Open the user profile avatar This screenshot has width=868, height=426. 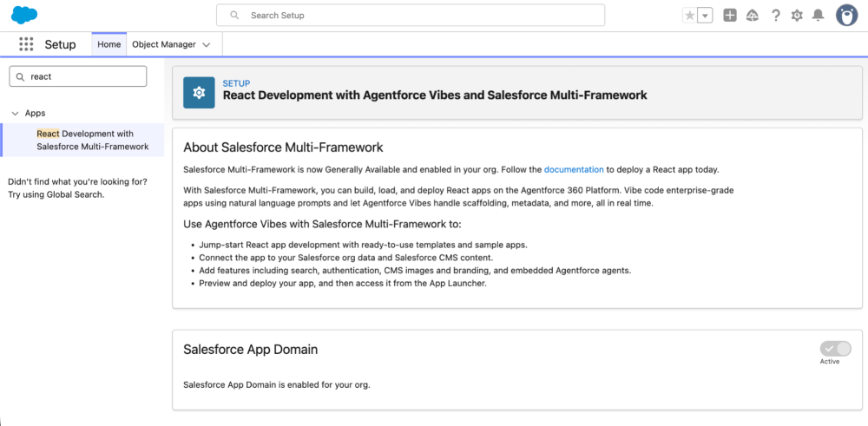point(846,16)
